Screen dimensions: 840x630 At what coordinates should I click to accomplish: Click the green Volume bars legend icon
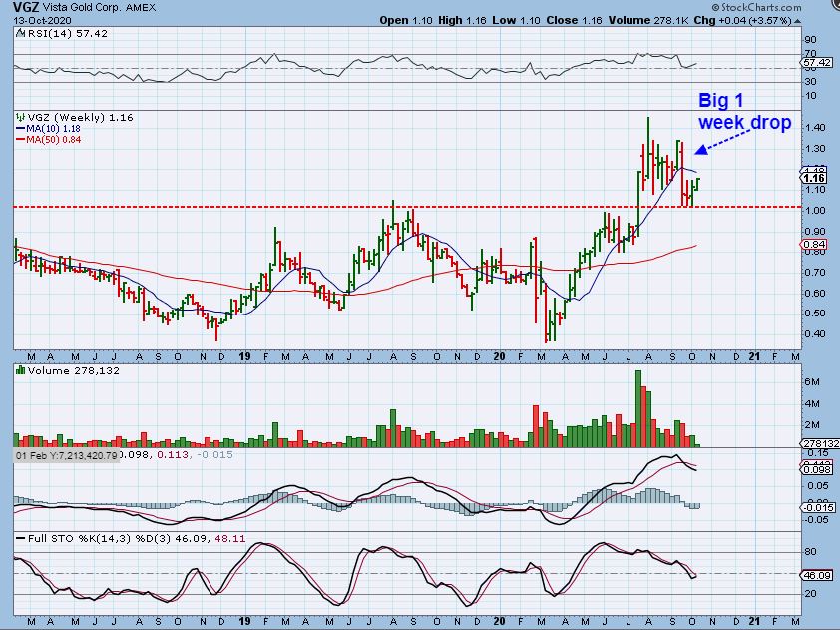[21, 370]
